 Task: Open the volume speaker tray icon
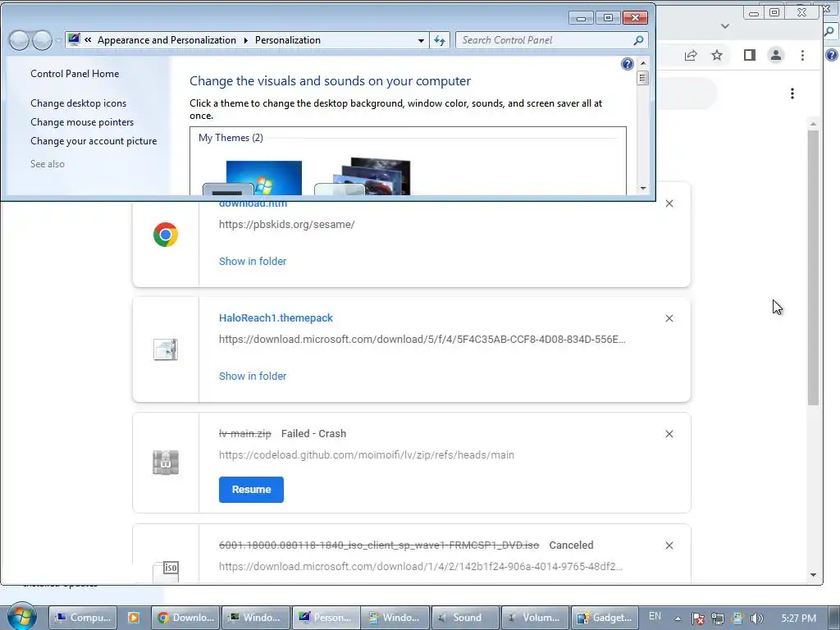pos(756,619)
